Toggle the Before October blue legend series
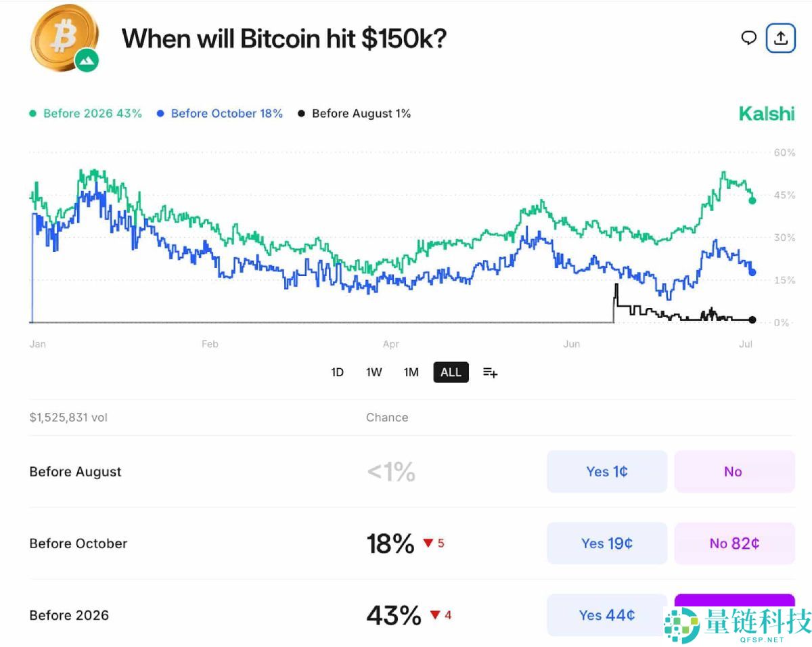Viewport: 812px width, 647px height. click(220, 114)
